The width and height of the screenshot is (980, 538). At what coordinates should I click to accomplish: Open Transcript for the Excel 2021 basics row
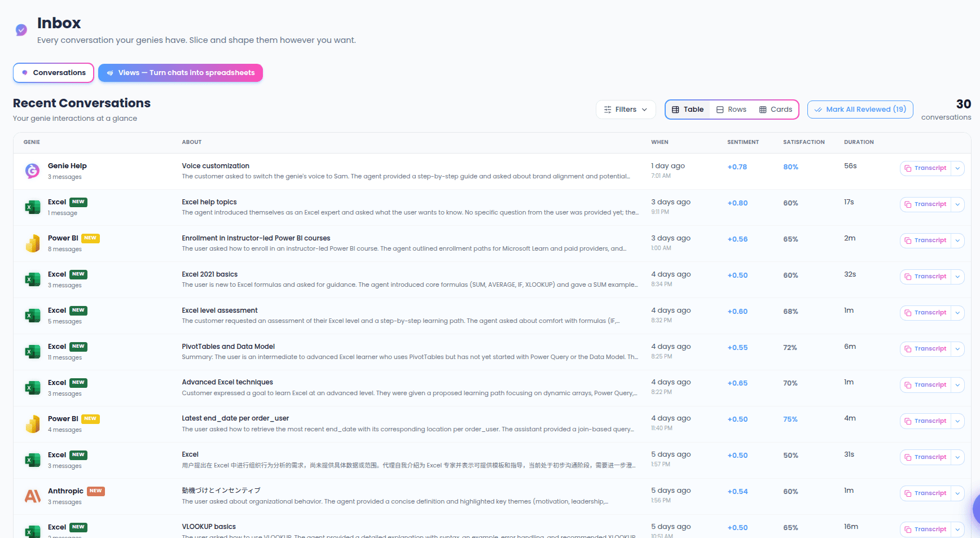point(925,277)
